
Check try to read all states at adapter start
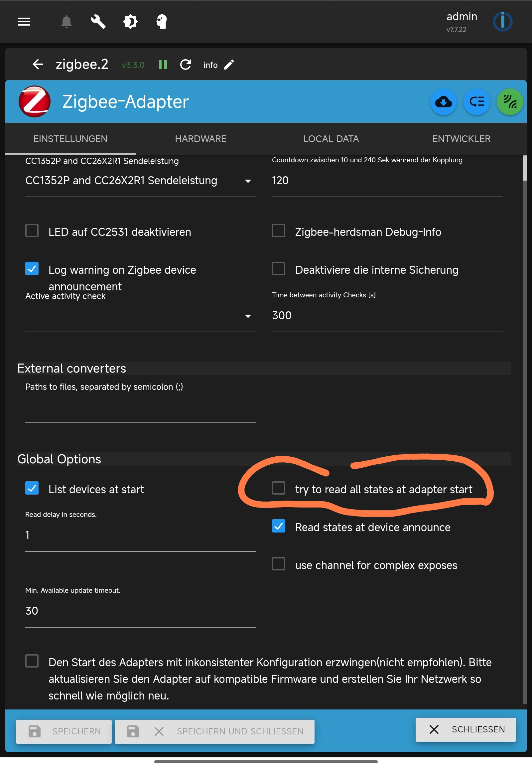(278, 488)
